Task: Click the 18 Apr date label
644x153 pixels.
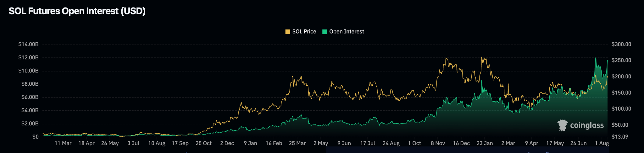Action: [86, 143]
